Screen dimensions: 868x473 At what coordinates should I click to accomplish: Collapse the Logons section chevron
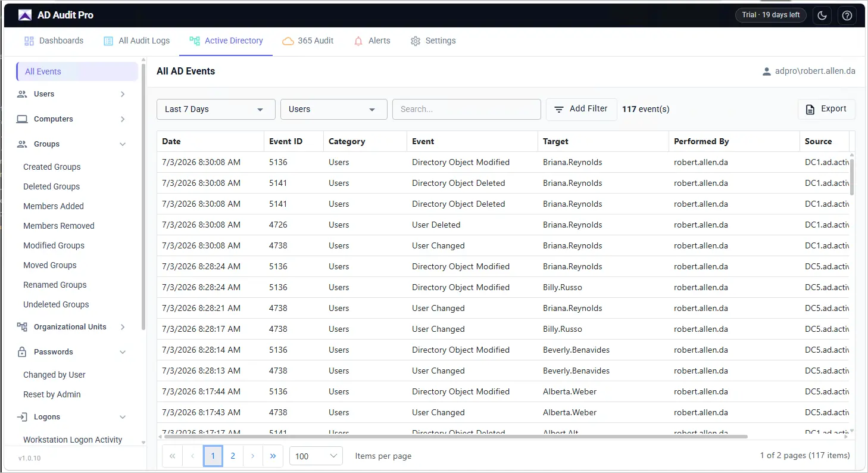pos(123,417)
